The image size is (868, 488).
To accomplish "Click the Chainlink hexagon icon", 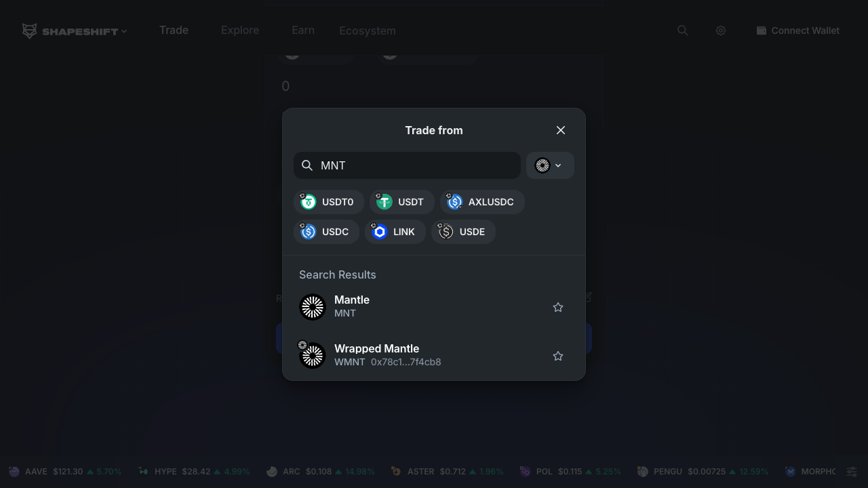I will [380, 232].
